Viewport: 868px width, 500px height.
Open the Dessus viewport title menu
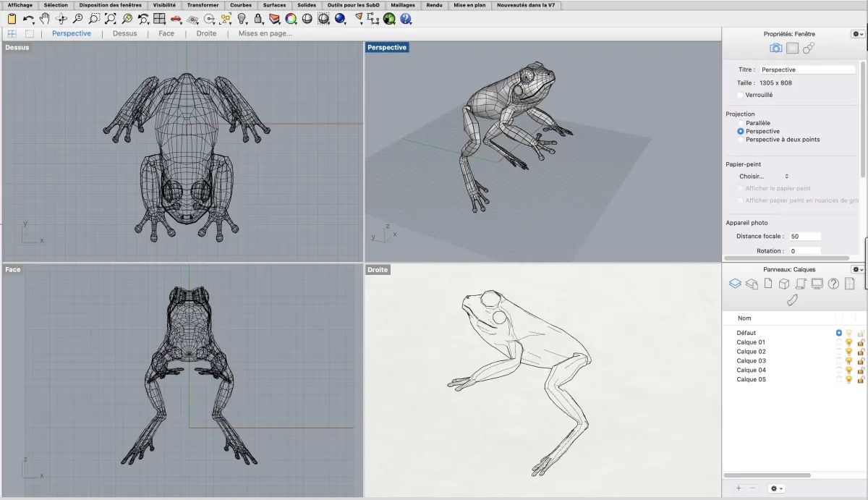click(x=17, y=48)
